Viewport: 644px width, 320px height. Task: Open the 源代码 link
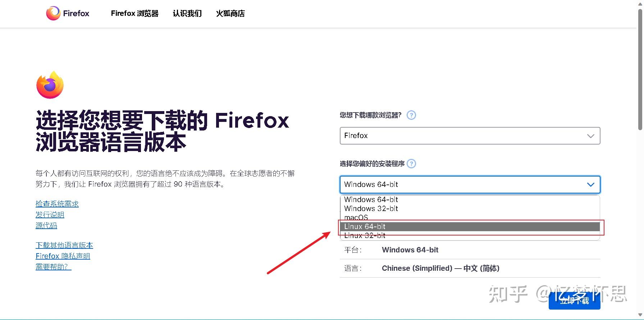click(x=46, y=225)
